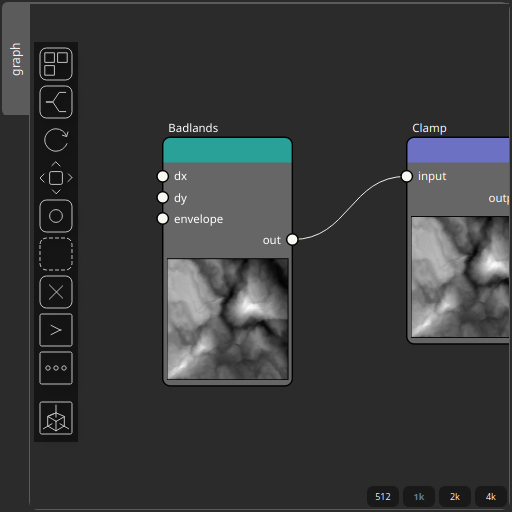Click the input port on Clamp node
This screenshot has width=512, height=512.
[x=407, y=176]
